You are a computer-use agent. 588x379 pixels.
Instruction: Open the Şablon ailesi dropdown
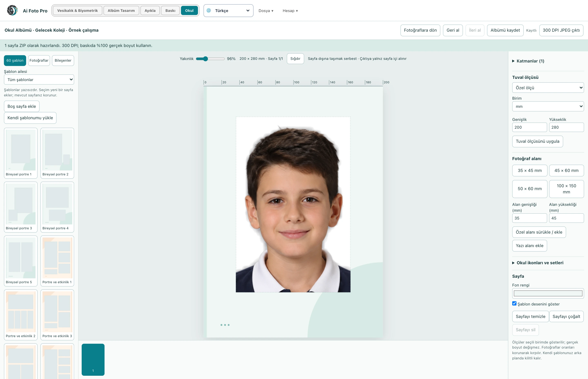pyautogui.click(x=39, y=79)
